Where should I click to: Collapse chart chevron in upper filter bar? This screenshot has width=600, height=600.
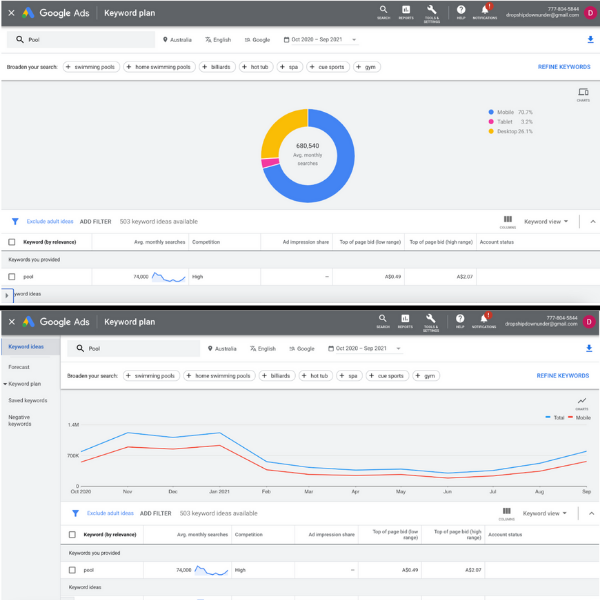coord(593,222)
